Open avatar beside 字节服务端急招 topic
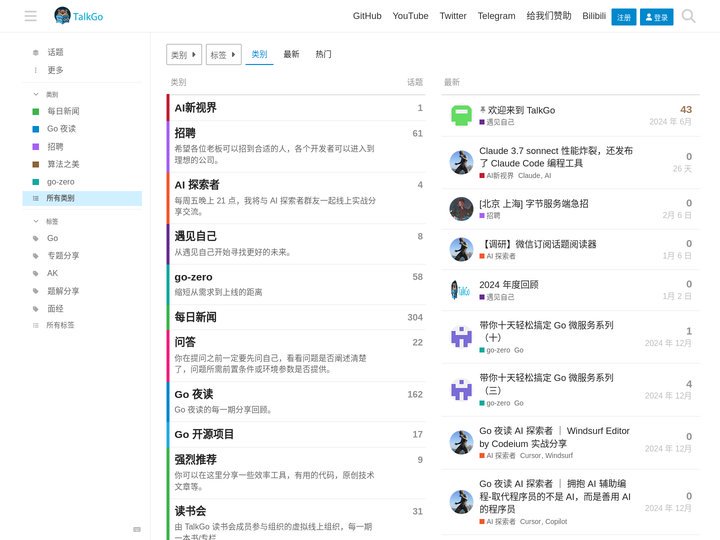The width and height of the screenshot is (720, 540). pos(461,209)
